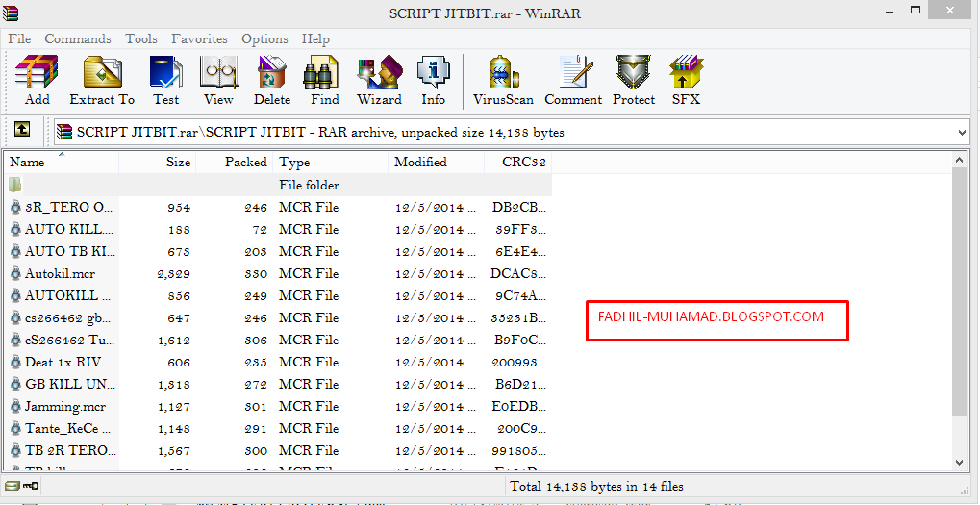Click the Jamming.mcr file icon
The image size is (980, 505).
(15, 406)
